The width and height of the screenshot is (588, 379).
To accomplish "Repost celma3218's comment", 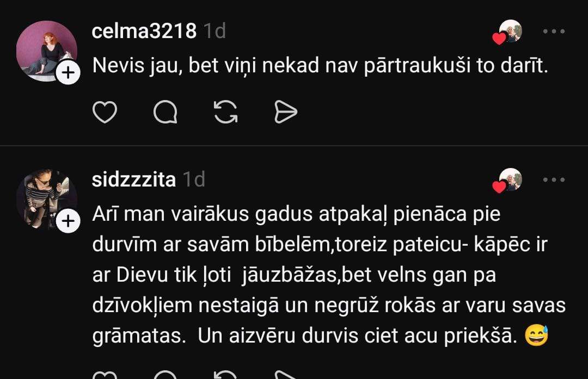I will tap(225, 112).
